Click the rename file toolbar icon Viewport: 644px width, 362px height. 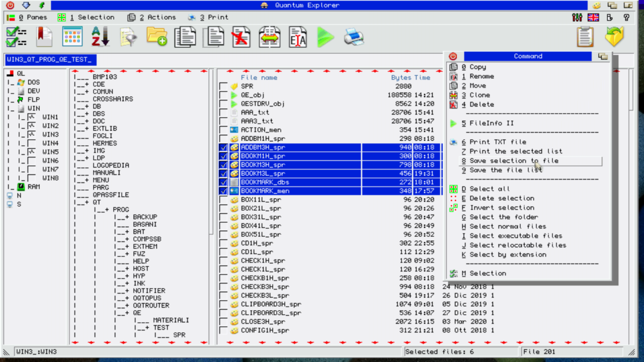click(298, 37)
